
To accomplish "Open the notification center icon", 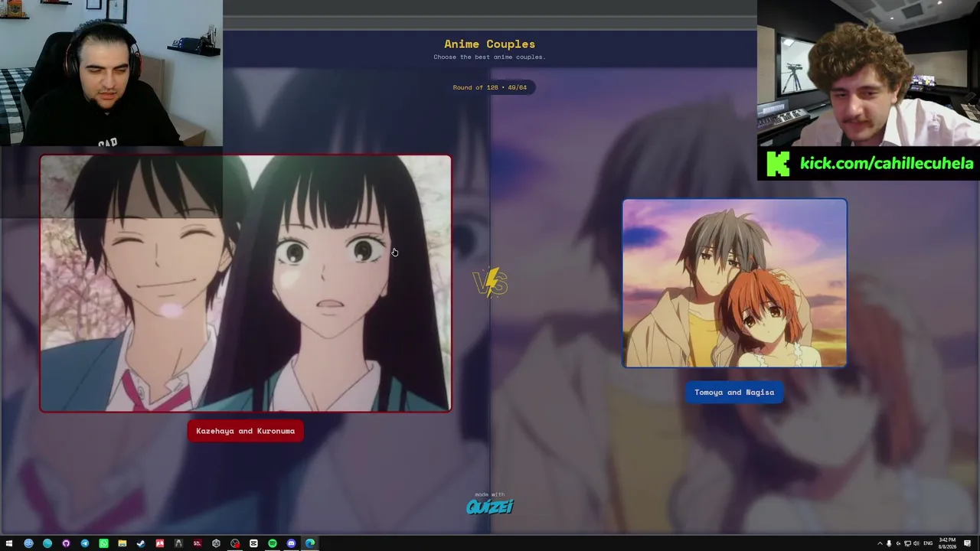I will click(x=968, y=543).
